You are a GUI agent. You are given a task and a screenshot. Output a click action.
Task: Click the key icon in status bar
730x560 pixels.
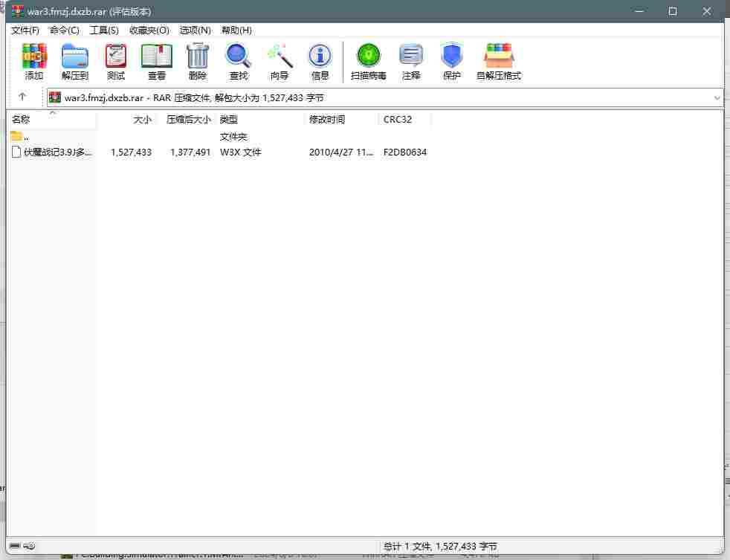tap(29, 546)
